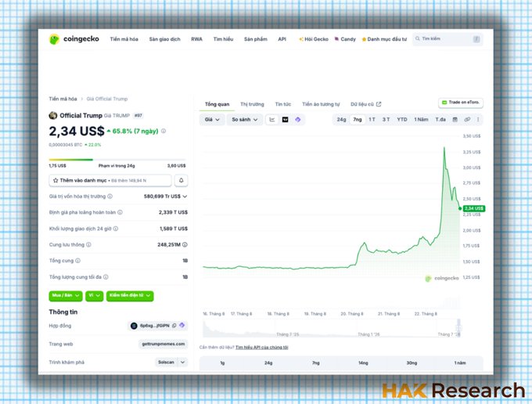Switch to Tin tức tab

[283, 104]
